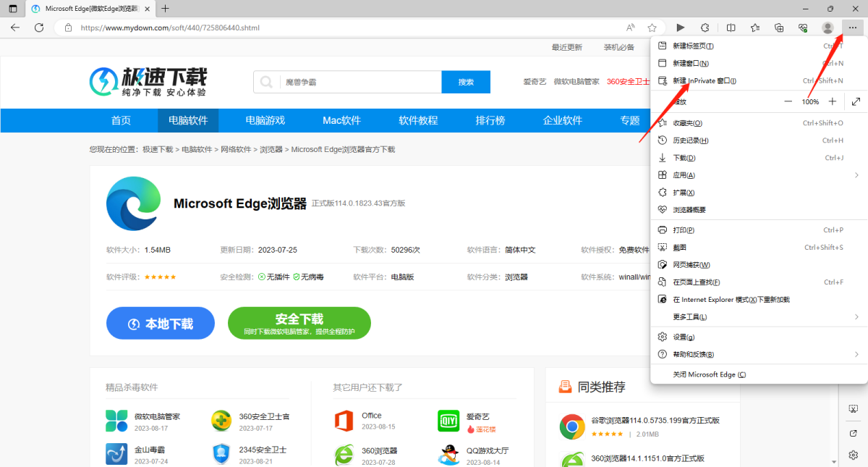Decrease zoom with the minus button
The width and height of the screenshot is (868, 467).
788,102
